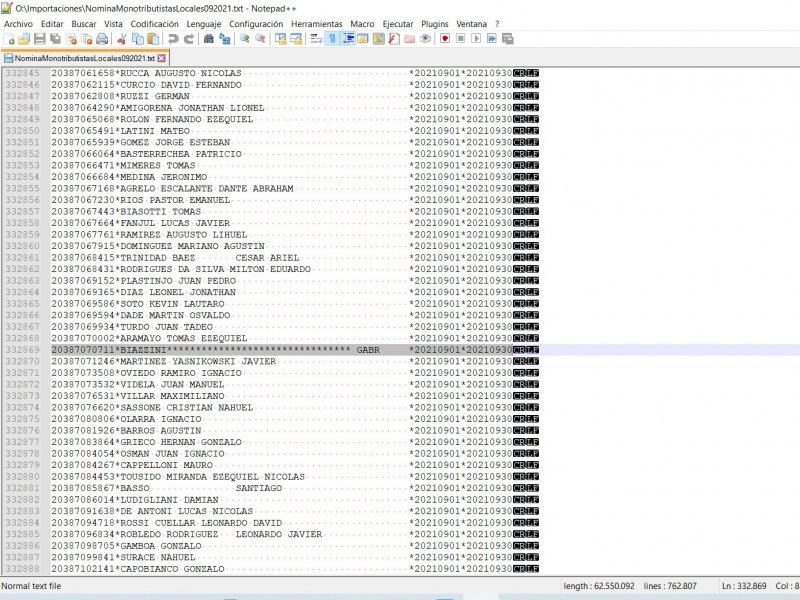Click the Open file folder icon
800x600 pixels.
coord(23,39)
